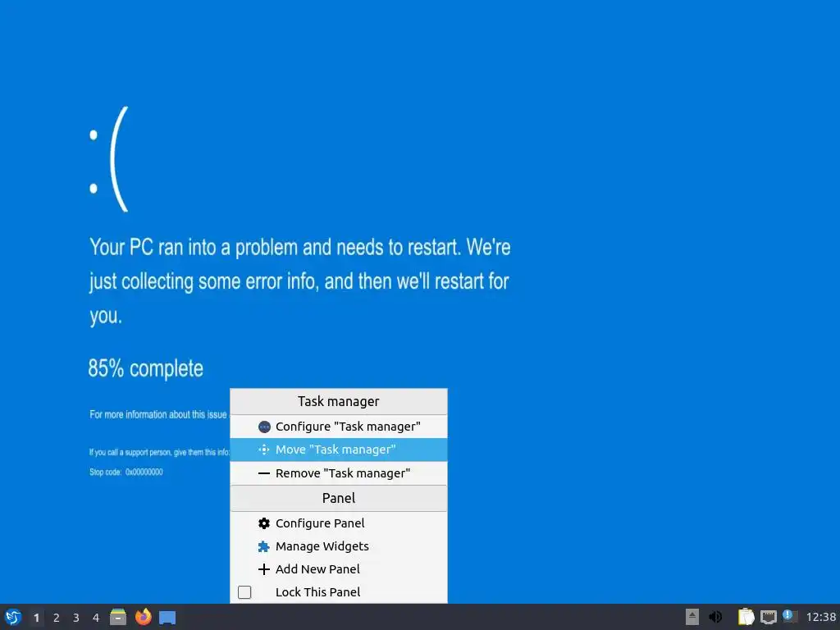Switch to workspace 2
840x630 pixels.
pyautogui.click(x=57, y=618)
